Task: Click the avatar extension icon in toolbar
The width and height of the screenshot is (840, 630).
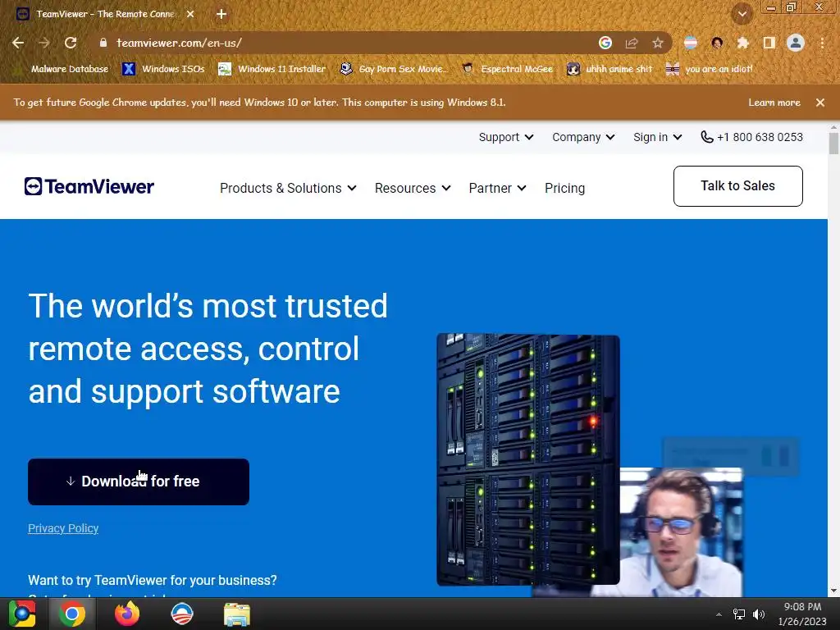Action: pos(717,43)
